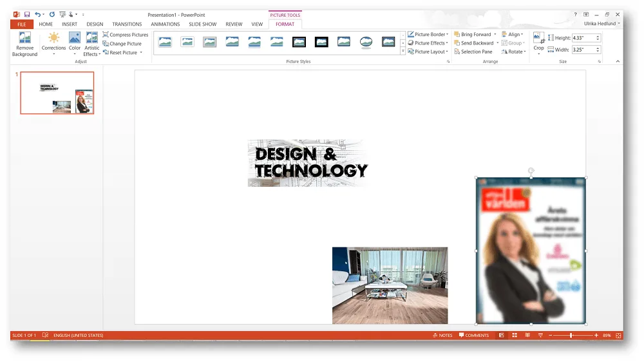Image resolution: width=644 pixels, height=362 pixels.
Task: Switch to Reading View
Action: point(527,336)
